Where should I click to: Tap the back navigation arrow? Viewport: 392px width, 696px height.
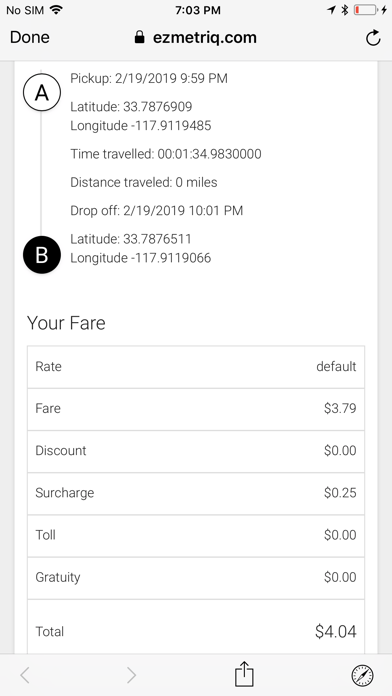pyautogui.click(x=25, y=675)
